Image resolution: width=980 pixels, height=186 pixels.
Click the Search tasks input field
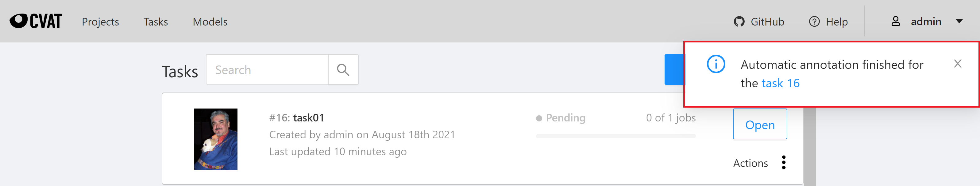click(267, 69)
